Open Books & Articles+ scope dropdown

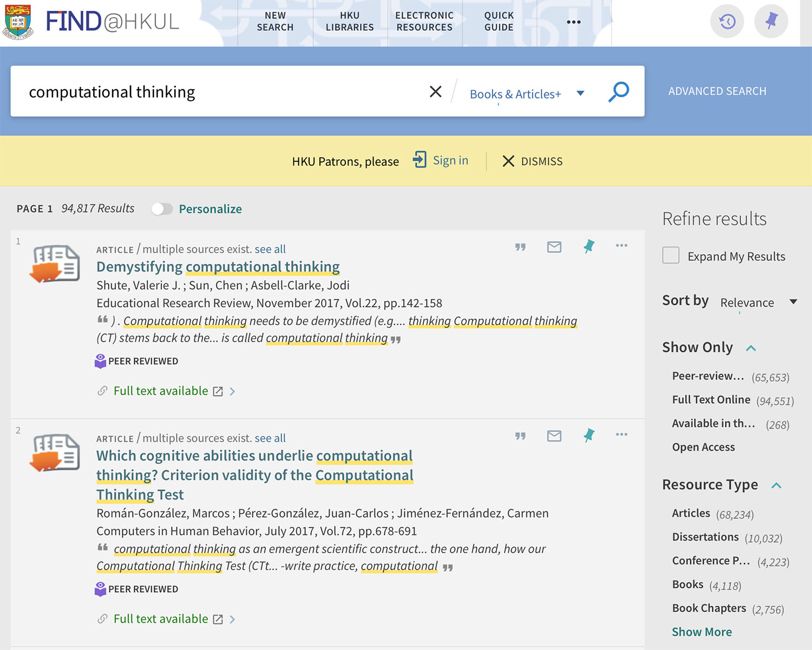(x=527, y=94)
